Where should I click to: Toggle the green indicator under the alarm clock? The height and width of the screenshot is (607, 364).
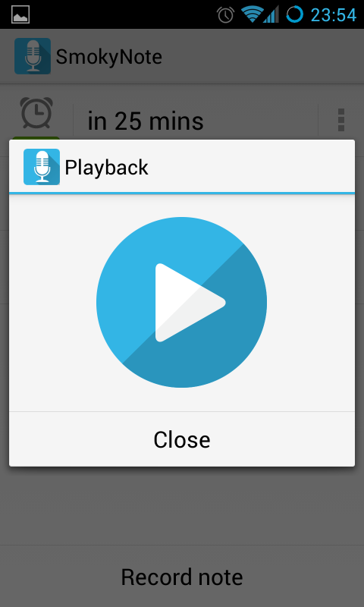pos(36,138)
